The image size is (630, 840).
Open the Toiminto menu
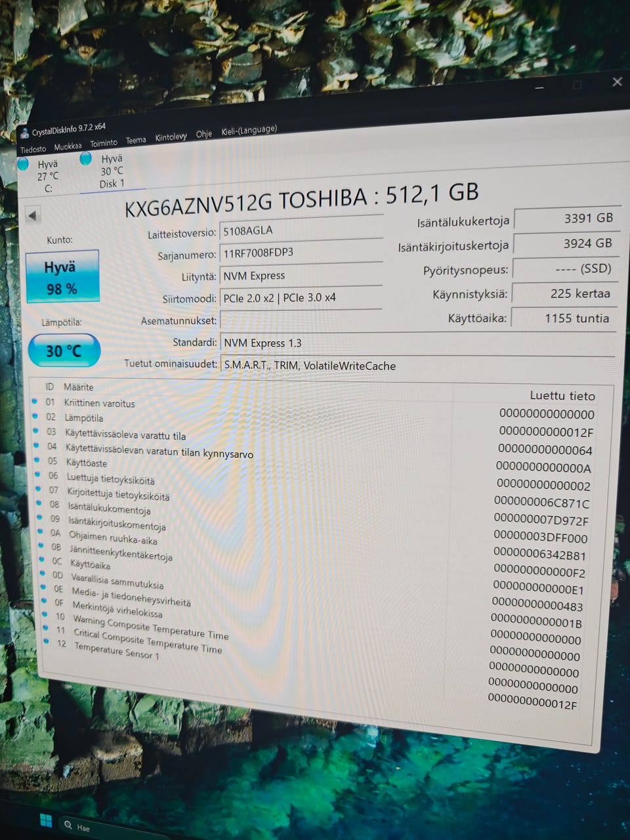104,143
